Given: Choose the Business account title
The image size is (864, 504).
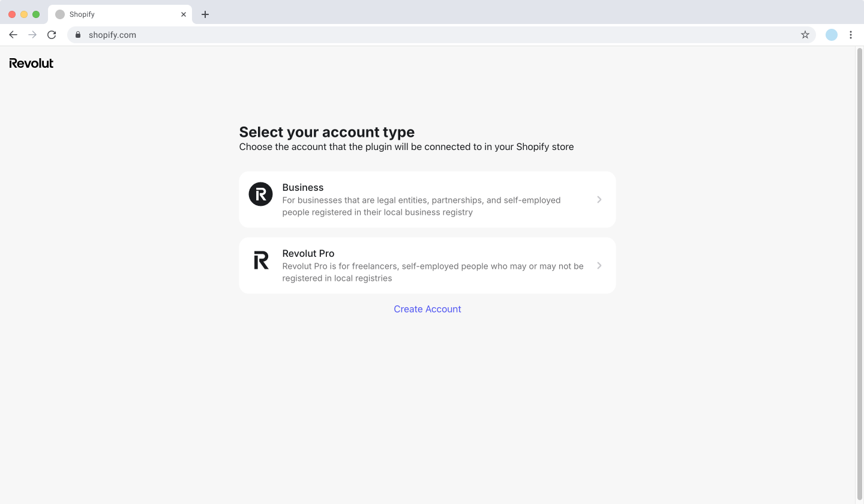Looking at the screenshot, I should (x=303, y=188).
